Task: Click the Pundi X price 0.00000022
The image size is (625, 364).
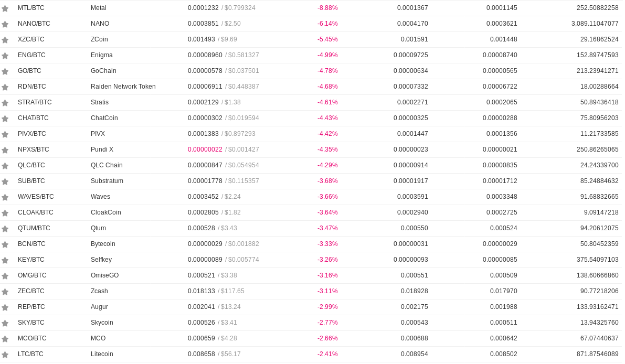Action: pyautogui.click(x=205, y=149)
